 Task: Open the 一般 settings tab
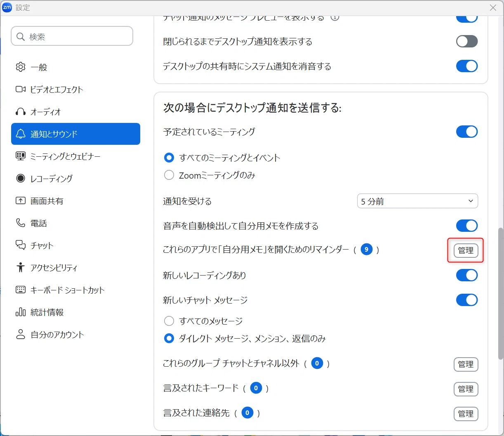(x=75, y=67)
